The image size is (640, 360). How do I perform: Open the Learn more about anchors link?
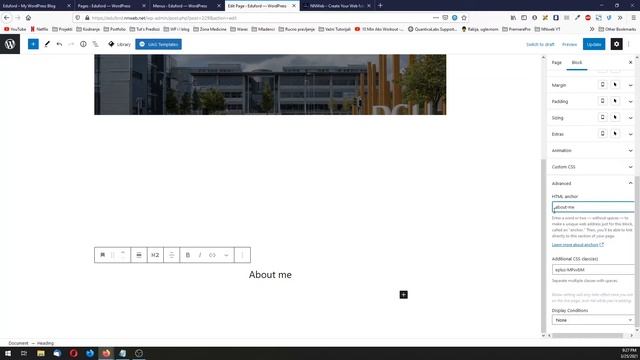(578, 244)
